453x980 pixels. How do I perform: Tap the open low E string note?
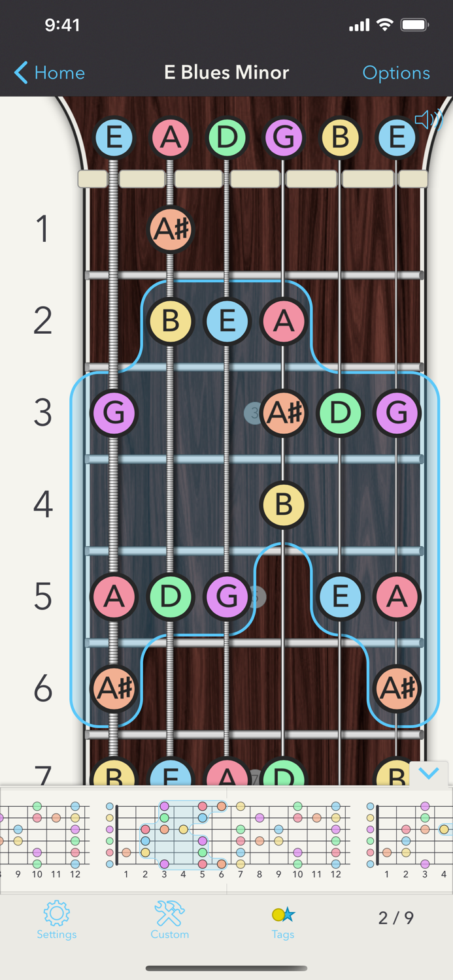point(114,138)
